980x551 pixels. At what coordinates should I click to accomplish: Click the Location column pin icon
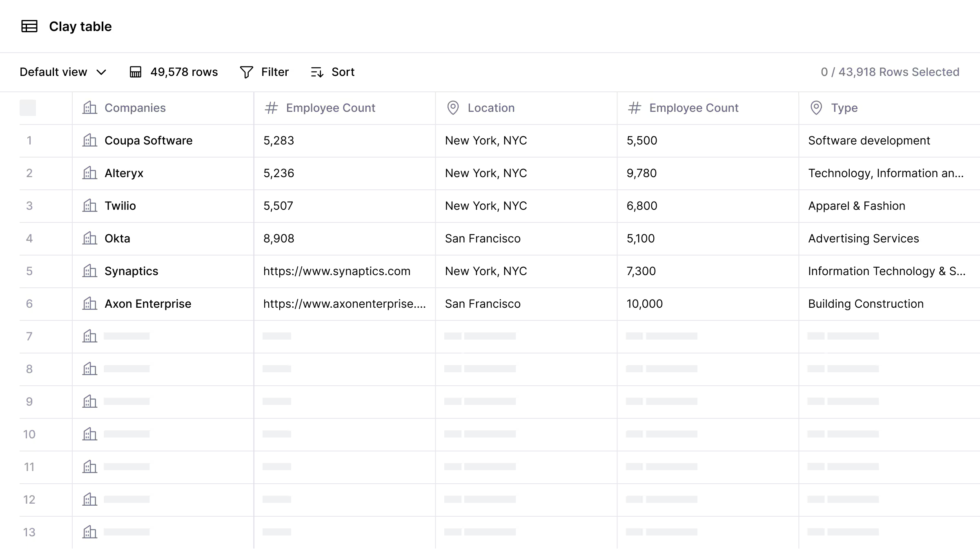point(453,108)
